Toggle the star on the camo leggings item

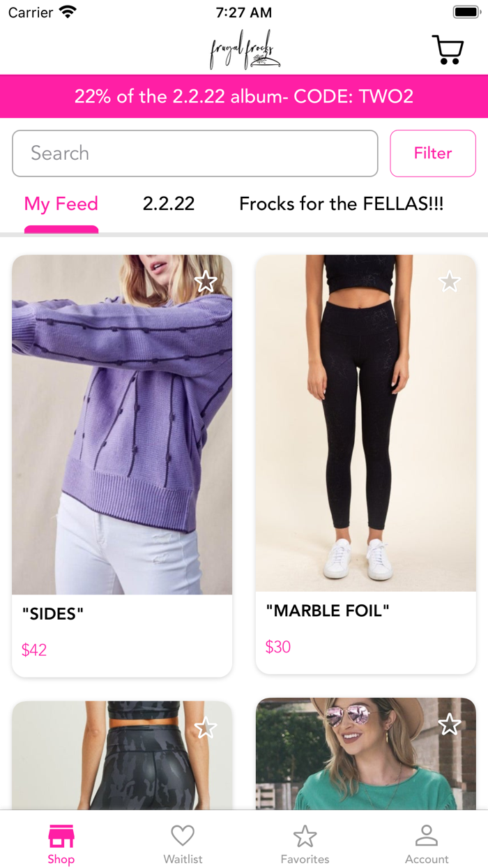click(206, 727)
